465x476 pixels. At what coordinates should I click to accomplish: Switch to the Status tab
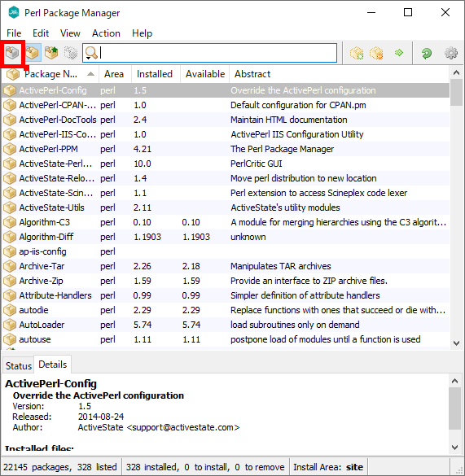tap(19, 366)
